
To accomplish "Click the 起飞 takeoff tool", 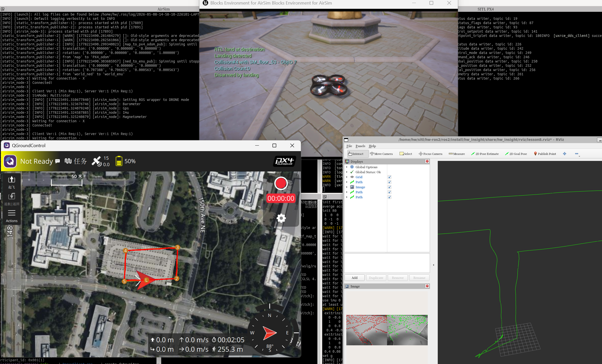I will [x=12, y=182].
